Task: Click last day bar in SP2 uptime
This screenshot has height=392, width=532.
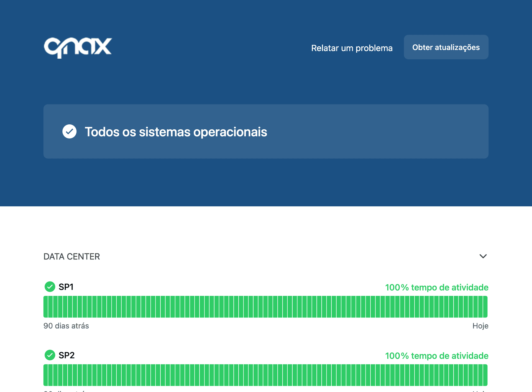Action: click(485, 375)
